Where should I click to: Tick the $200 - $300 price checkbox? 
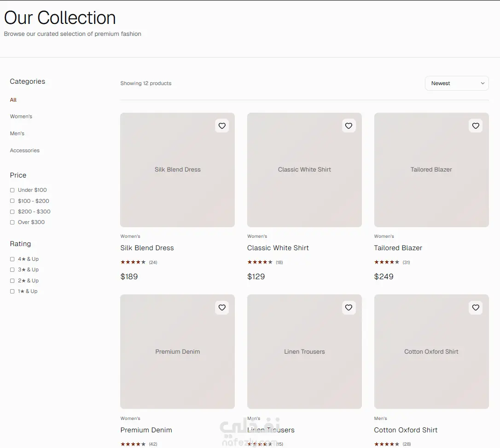coord(12,212)
